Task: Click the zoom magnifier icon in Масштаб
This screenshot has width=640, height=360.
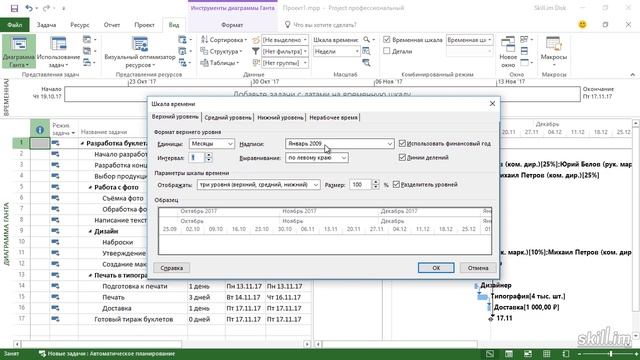Action: pos(367,40)
